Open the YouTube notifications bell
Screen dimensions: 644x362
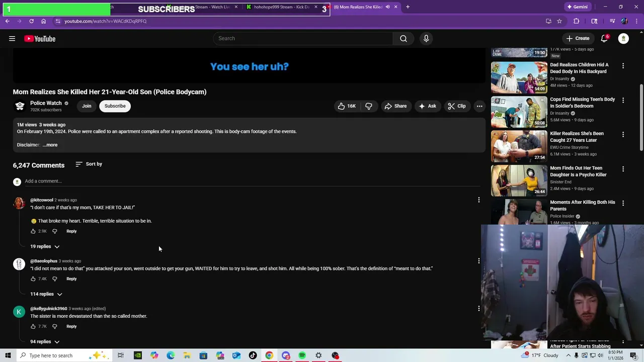[x=604, y=39]
